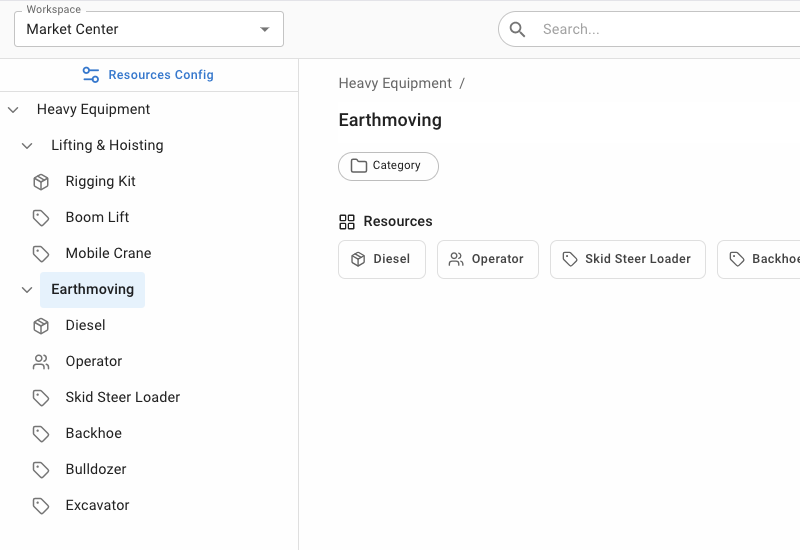Click the folder icon in Category chip
800x550 pixels.
click(359, 166)
